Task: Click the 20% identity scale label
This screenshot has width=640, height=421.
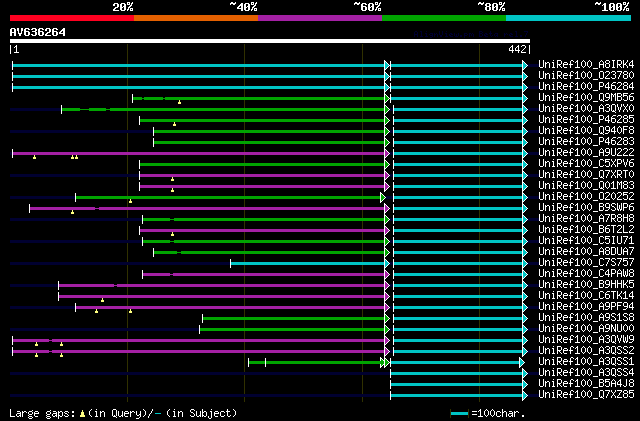Action: [x=123, y=7]
